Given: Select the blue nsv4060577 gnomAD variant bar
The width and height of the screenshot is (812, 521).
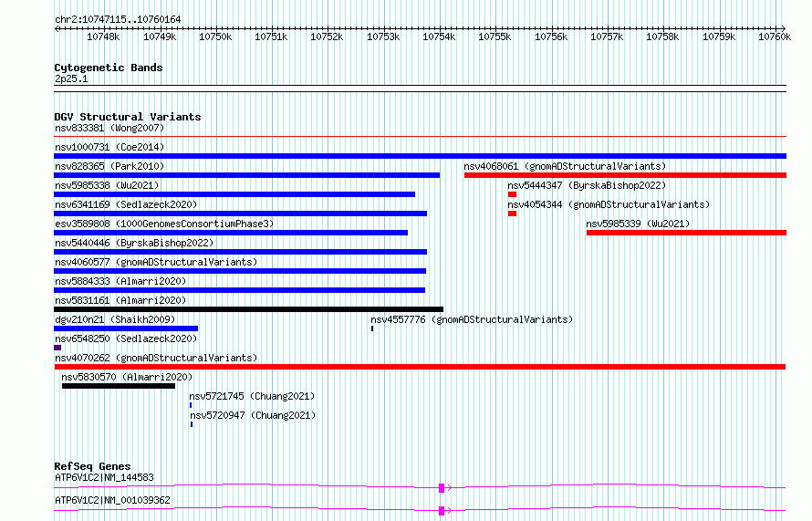Looking at the screenshot, I should [x=240, y=271].
